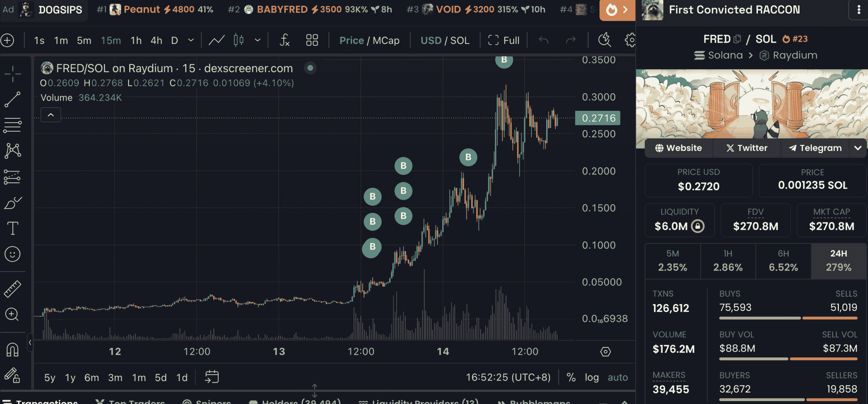Open the BABYFRED trending token
868x404 pixels.
coord(310,9)
